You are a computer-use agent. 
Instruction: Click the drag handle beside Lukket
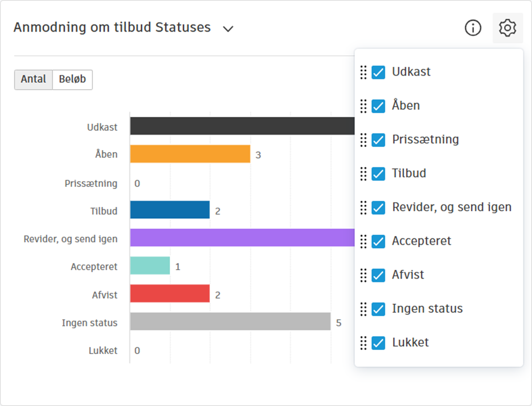pyautogui.click(x=363, y=343)
